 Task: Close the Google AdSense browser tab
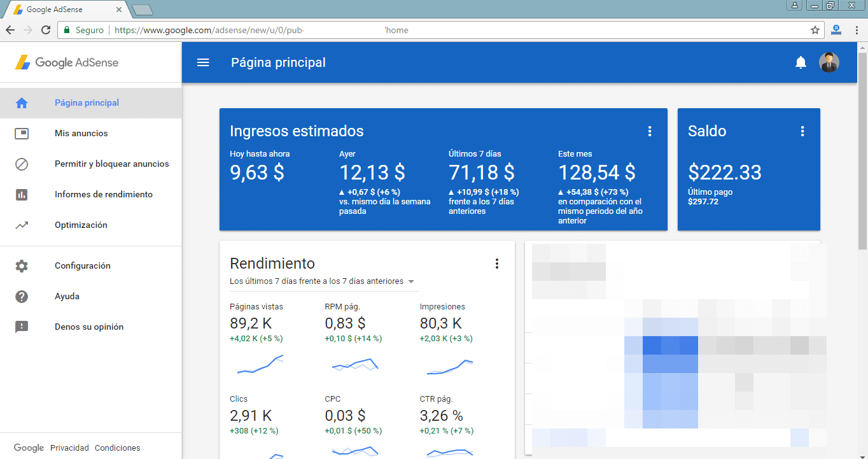pos(119,10)
